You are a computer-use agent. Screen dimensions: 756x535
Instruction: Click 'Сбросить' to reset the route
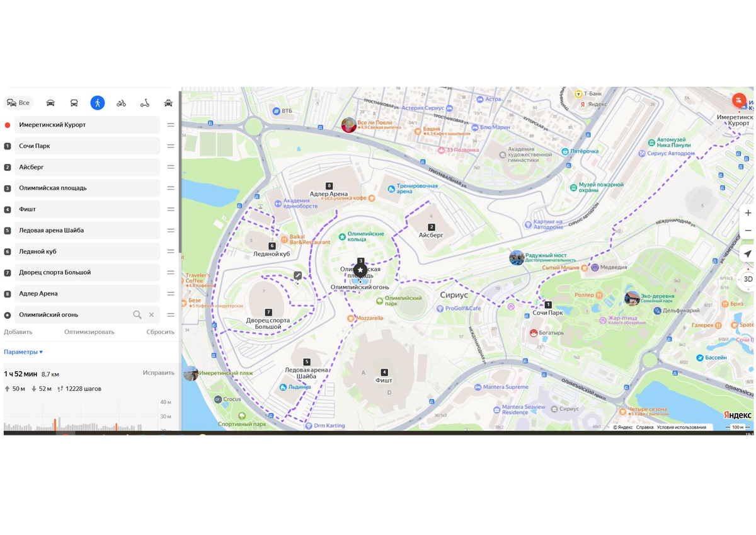pyautogui.click(x=160, y=332)
